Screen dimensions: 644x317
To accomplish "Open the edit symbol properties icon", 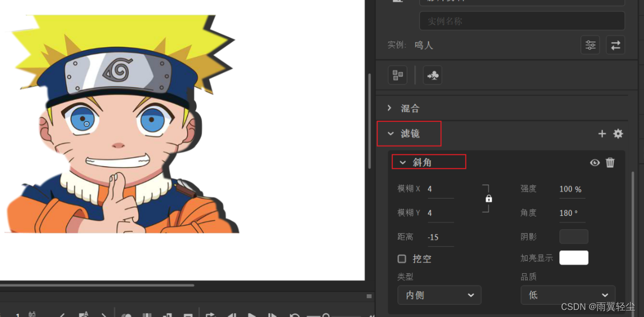I will coord(590,45).
